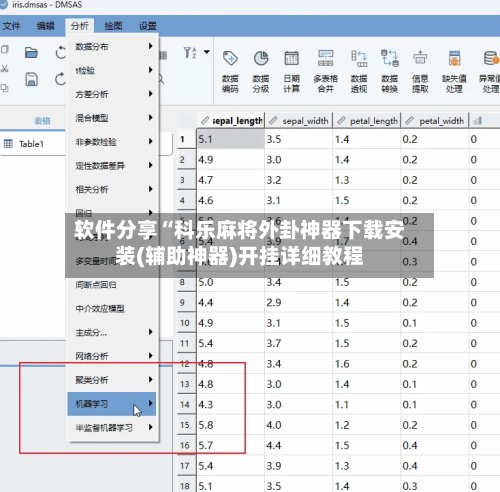Select 聚类分析 menu entry
This screenshot has height=492, width=500.
click(x=112, y=380)
